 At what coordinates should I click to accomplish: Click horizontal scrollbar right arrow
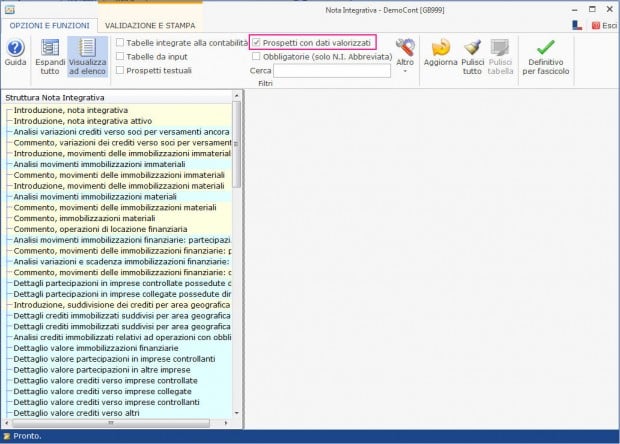click(x=226, y=423)
